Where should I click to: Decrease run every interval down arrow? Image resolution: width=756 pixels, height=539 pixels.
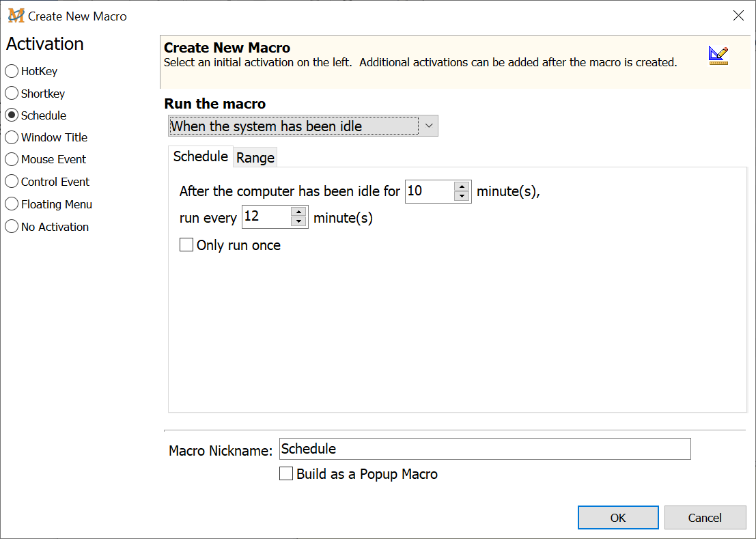298,222
